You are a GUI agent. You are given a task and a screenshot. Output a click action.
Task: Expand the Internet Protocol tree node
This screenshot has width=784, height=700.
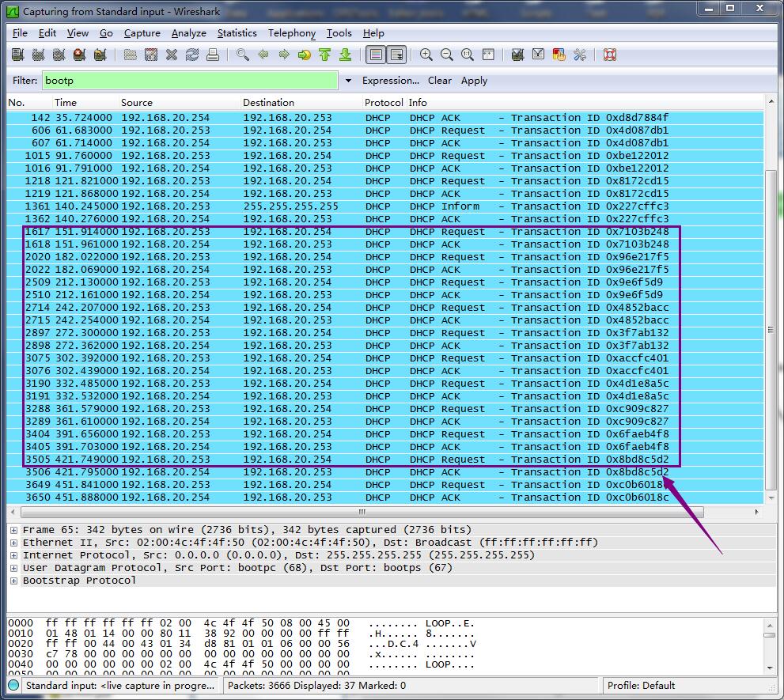pyautogui.click(x=14, y=555)
